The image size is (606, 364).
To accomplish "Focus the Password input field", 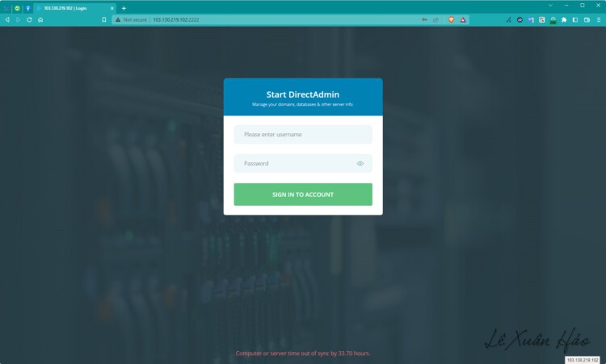I will click(x=303, y=163).
